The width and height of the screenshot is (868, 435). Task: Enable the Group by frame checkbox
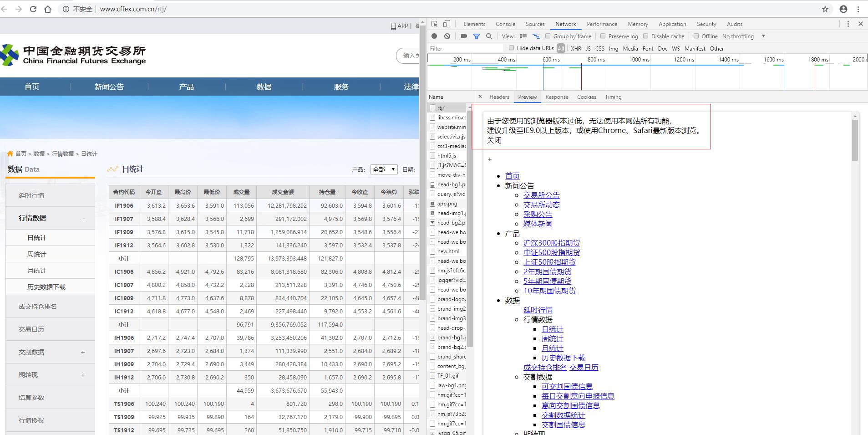pos(548,36)
